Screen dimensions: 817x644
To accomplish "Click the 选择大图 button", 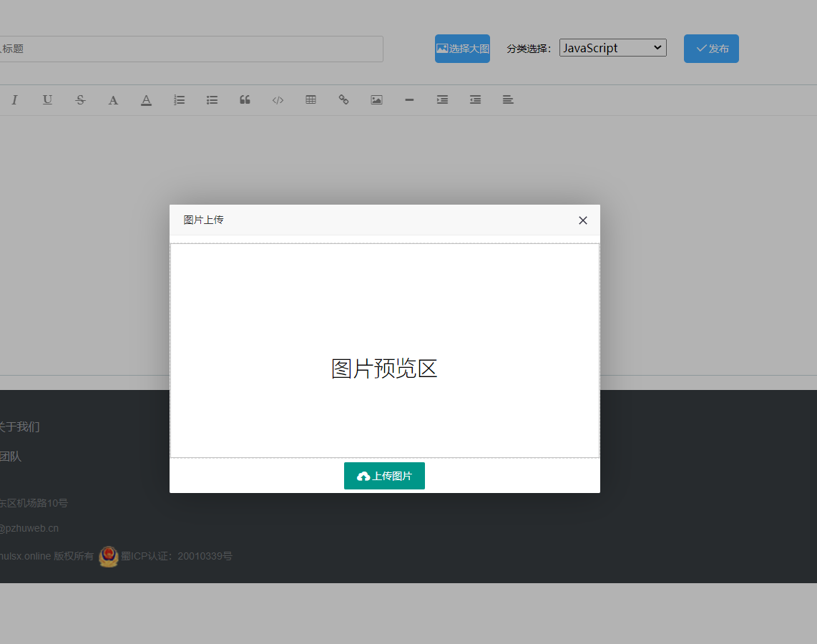I will click(463, 49).
